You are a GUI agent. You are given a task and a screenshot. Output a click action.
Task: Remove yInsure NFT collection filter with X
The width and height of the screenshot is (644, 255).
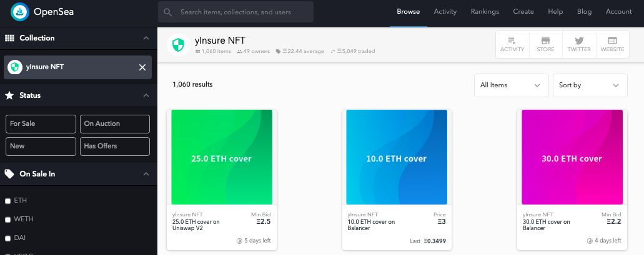(x=142, y=67)
